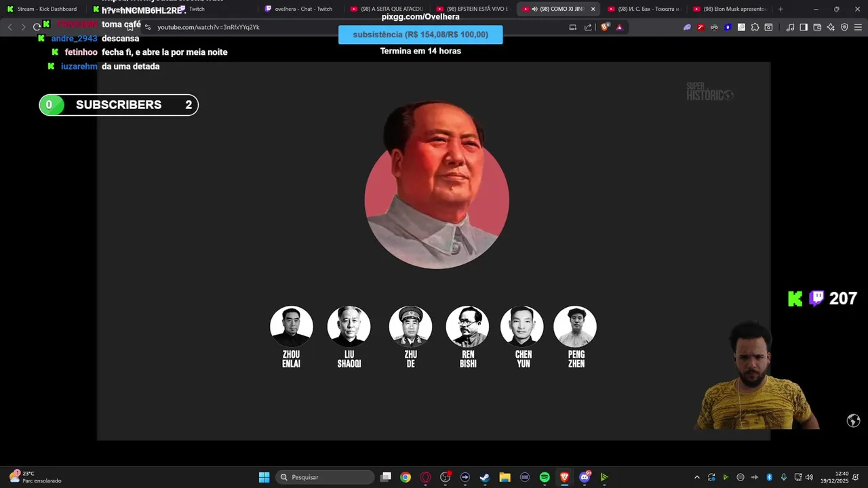Close the COMO XI JINPING tab
Screen dimensions: 868x488
pyautogui.click(x=593, y=9)
